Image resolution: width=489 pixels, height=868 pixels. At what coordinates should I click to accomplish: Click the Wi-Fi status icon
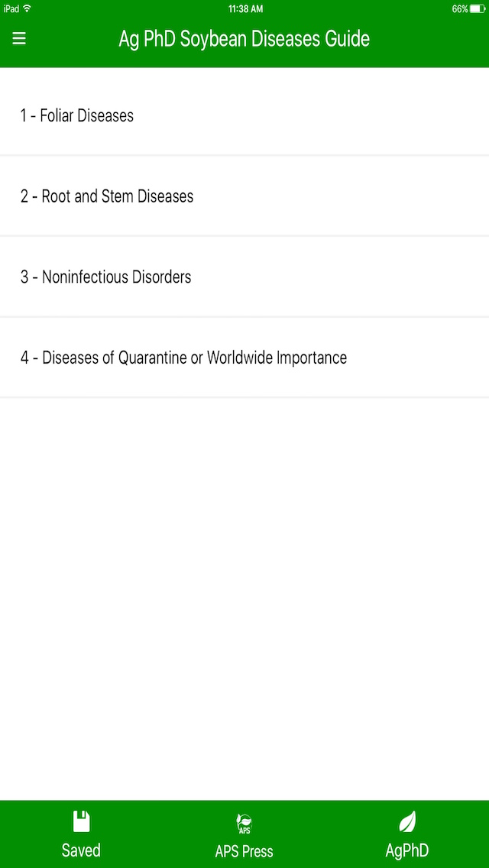(x=28, y=8)
